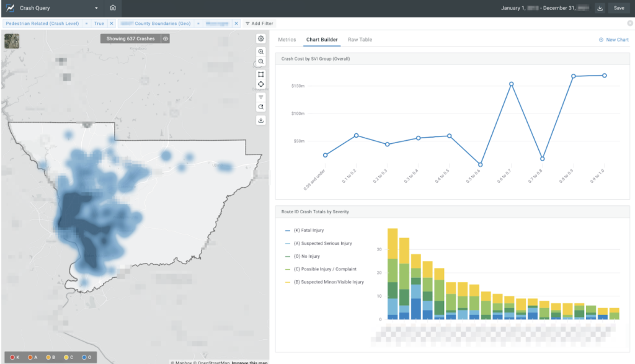
Task: Click the top bar download icon
Action: 600,8
